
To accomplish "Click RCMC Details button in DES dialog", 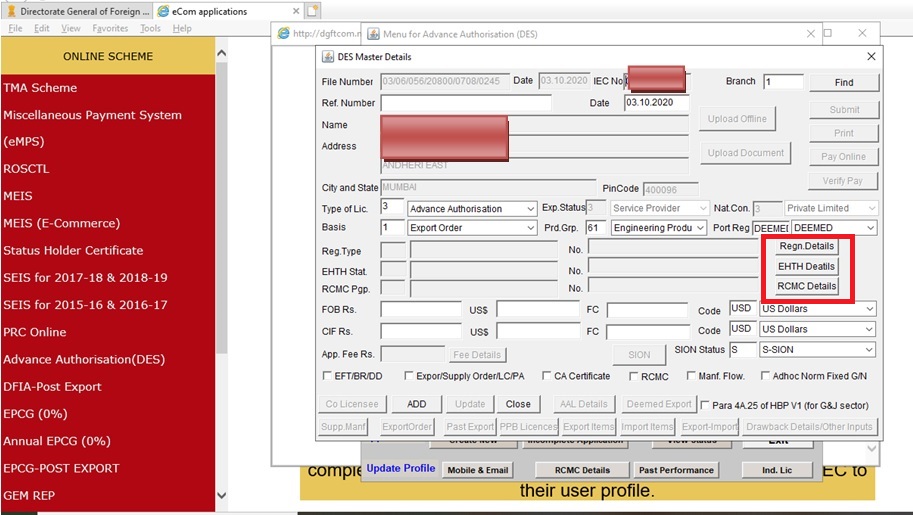I will [806, 286].
